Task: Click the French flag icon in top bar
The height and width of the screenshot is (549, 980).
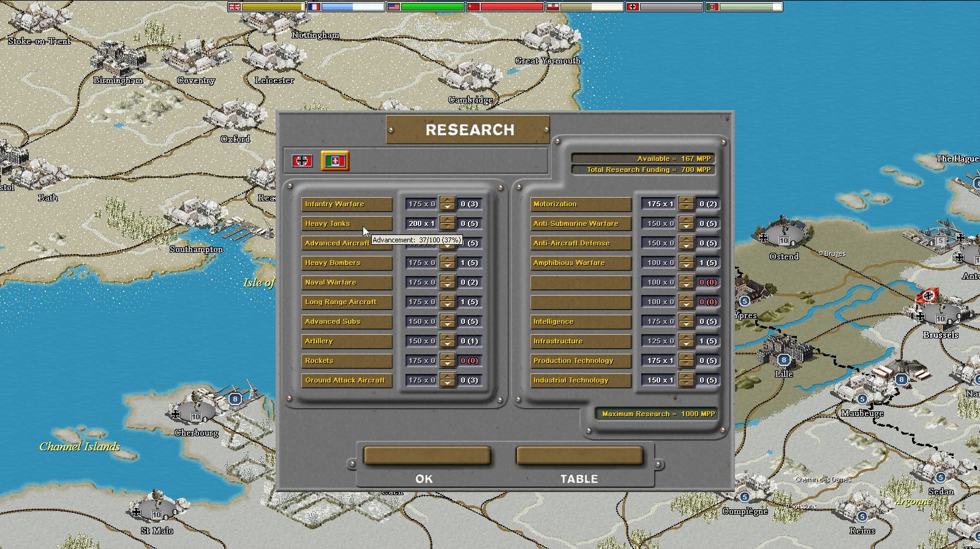Action: pyautogui.click(x=314, y=7)
